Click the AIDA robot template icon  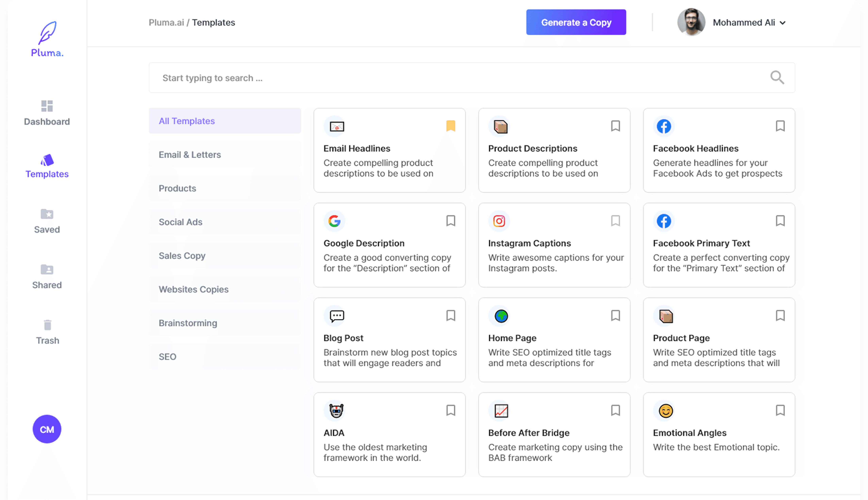click(336, 411)
